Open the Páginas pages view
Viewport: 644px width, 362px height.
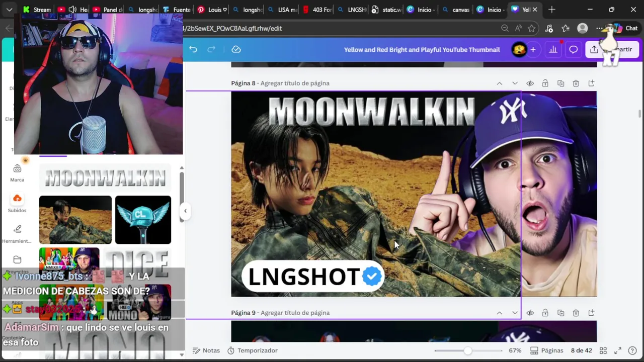coord(546,350)
